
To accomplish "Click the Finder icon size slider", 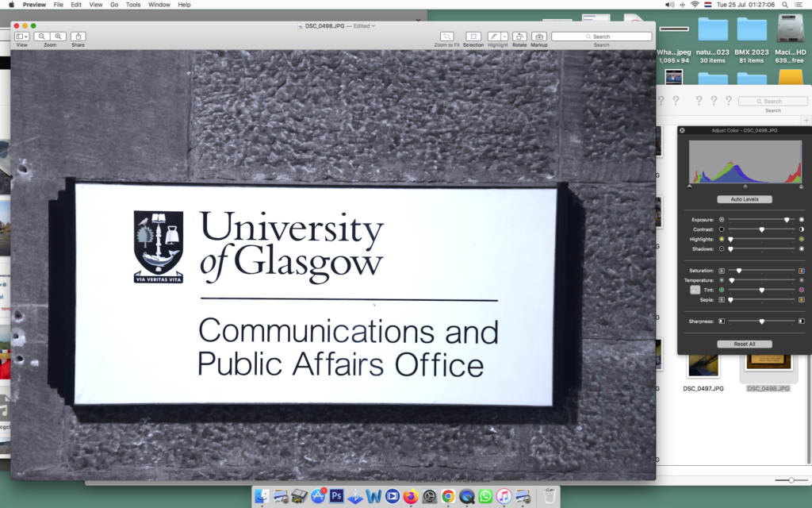I will (791, 480).
